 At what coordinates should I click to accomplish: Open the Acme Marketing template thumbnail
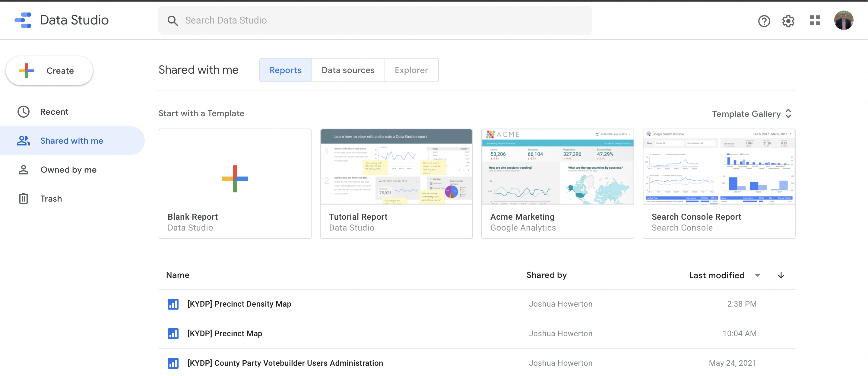pyautogui.click(x=557, y=167)
